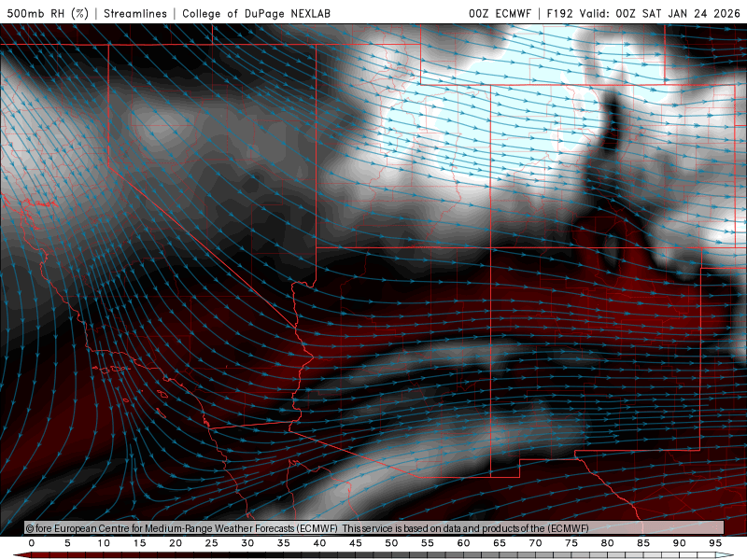The width and height of the screenshot is (747, 560).
Task: Click the "60" humidity scale value
Action: 463,543
